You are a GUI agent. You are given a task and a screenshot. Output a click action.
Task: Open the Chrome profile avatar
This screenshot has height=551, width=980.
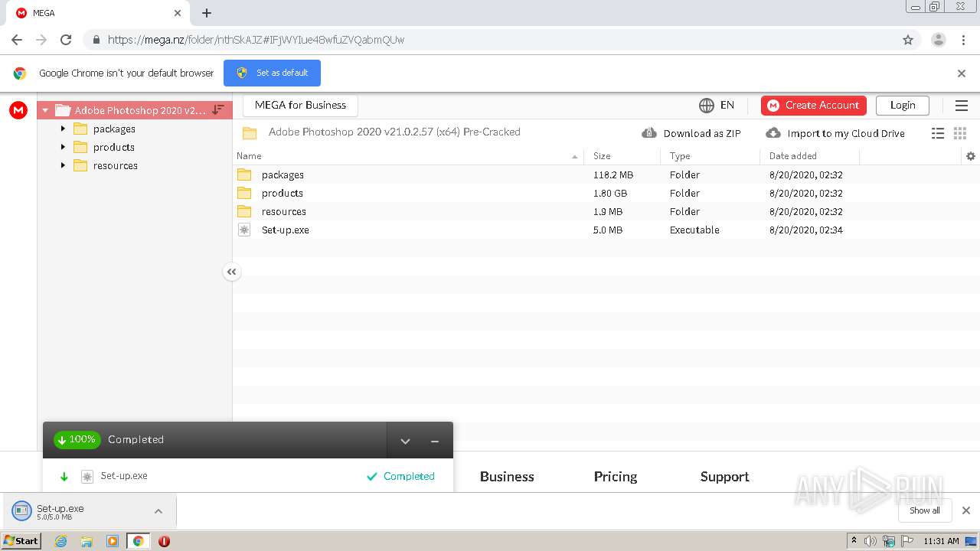pos(939,40)
